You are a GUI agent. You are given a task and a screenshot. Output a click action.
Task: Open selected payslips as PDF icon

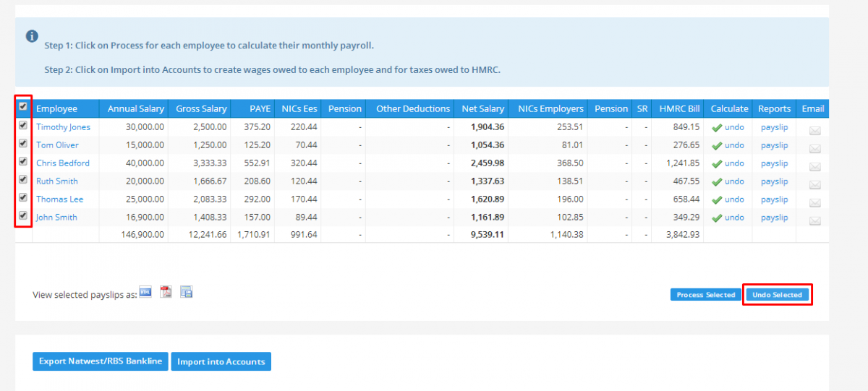(x=166, y=292)
